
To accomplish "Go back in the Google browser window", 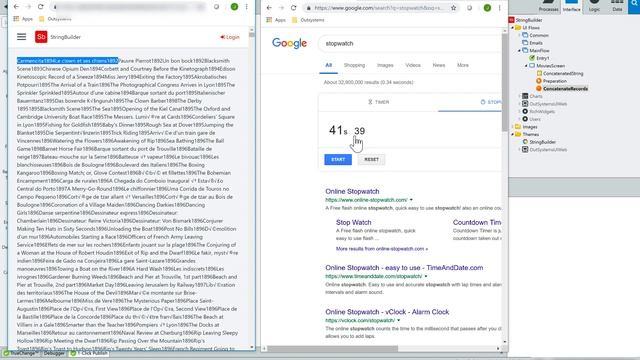I will [x=269, y=8].
